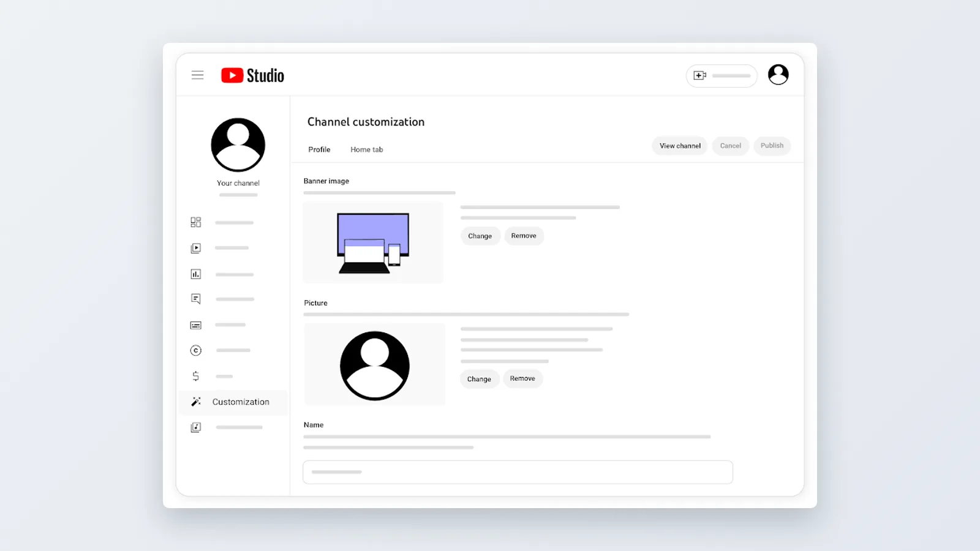The width and height of the screenshot is (980, 551).
Task: Click the View channel button
Action: point(680,146)
